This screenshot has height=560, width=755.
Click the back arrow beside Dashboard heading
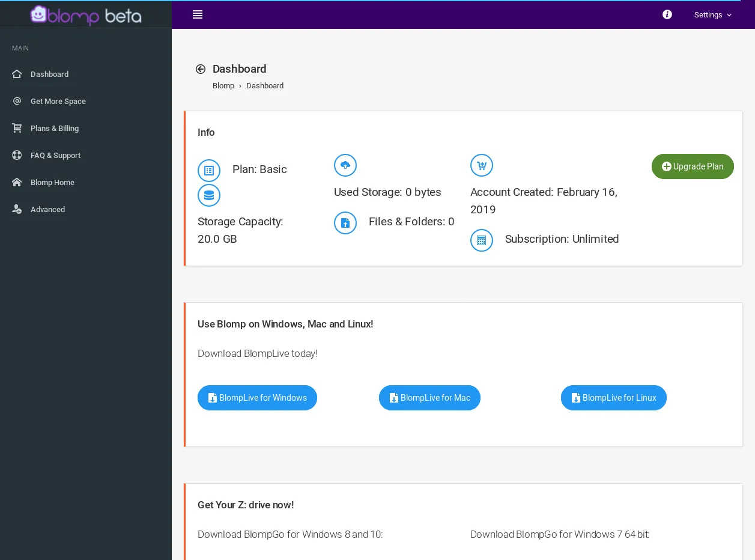(201, 68)
